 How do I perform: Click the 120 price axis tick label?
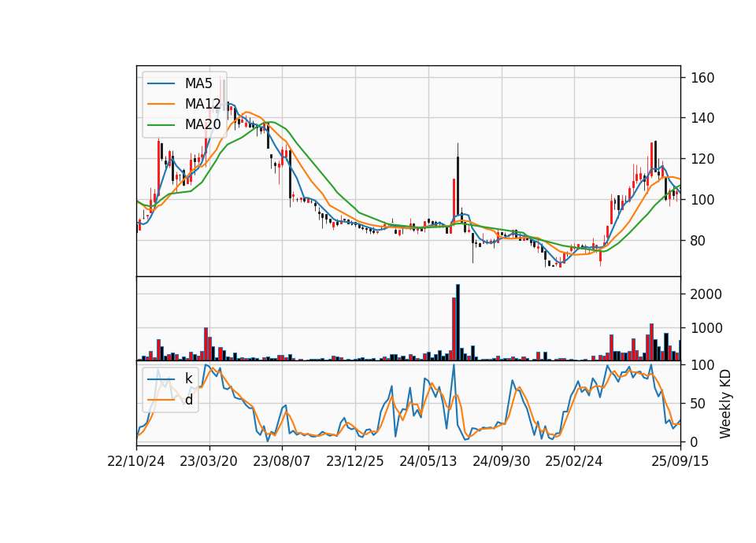702,158
